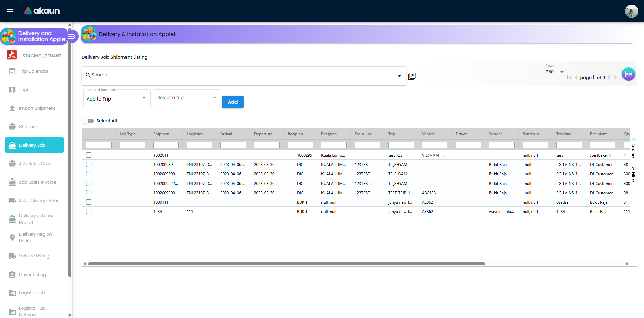
Task: Click the duplicate pages icon near the search bar
Action: (x=412, y=76)
